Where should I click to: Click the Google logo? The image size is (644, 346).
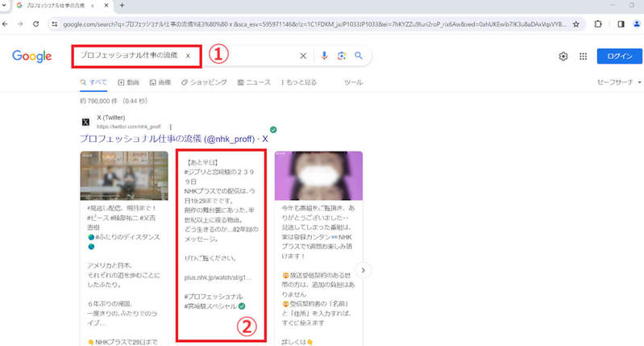click(x=32, y=56)
